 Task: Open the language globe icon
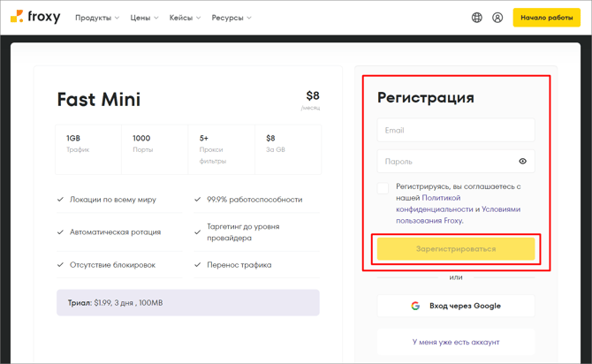pyautogui.click(x=477, y=18)
